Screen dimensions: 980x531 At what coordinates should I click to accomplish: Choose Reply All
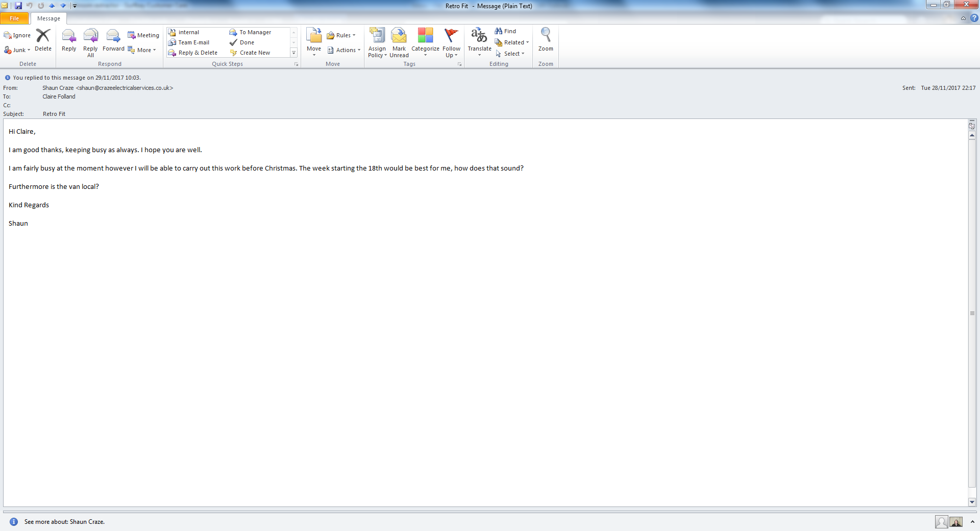pos(90,43)
